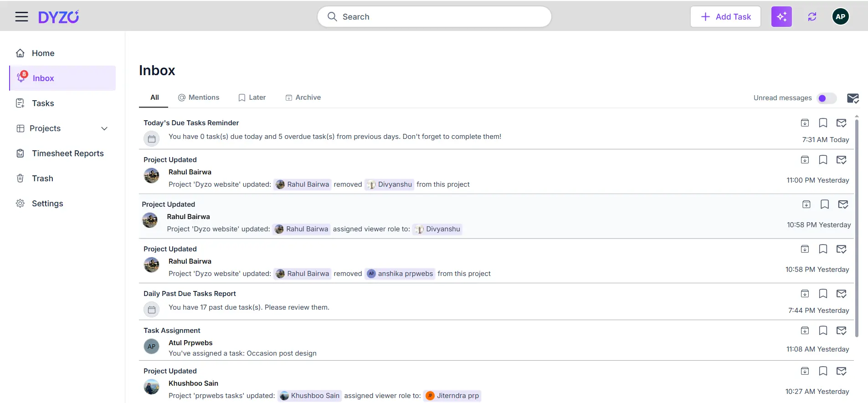This screenshot has width=868, height=403.
Task: Switch to the Later tab
Action: (252, 97)
